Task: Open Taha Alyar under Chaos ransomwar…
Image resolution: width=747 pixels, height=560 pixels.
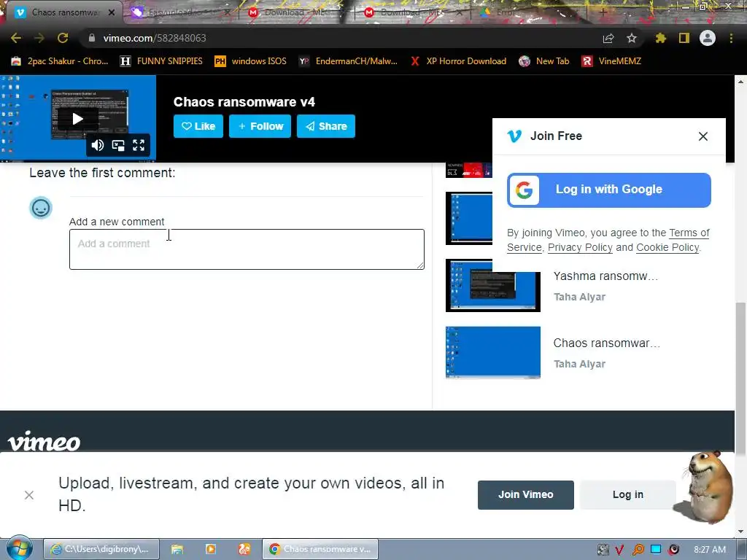Action: (x=579, y=365)
